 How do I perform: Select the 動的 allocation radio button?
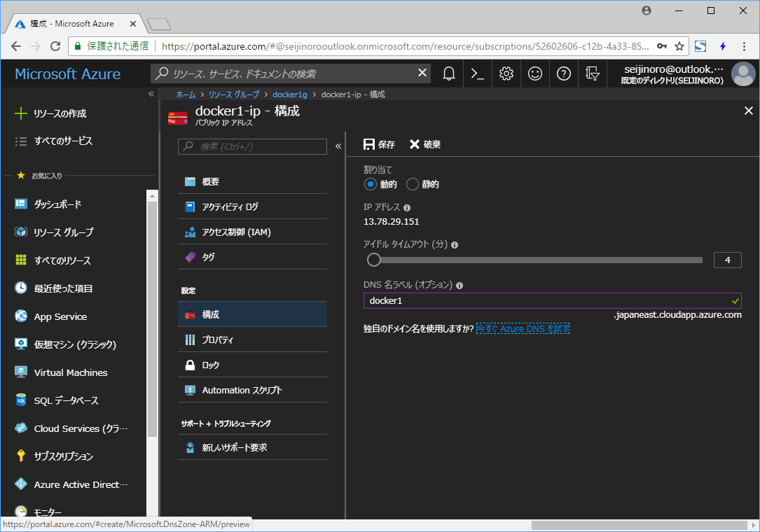371,184
